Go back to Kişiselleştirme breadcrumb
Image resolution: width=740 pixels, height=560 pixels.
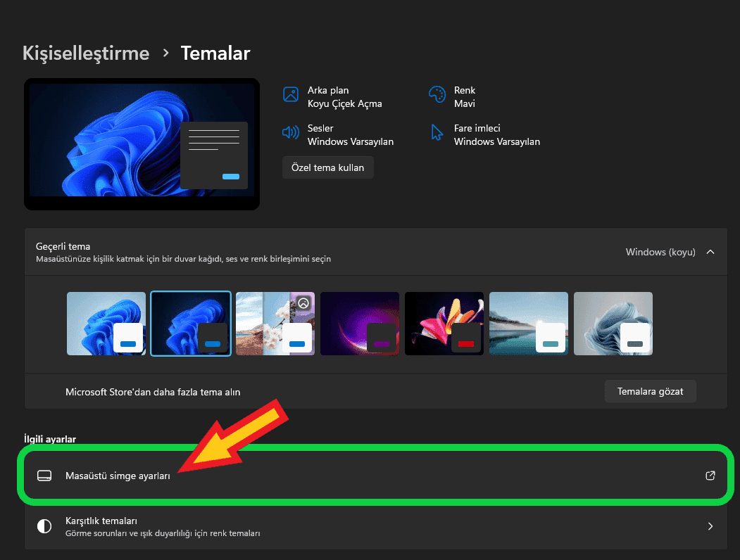coord(86,53)
